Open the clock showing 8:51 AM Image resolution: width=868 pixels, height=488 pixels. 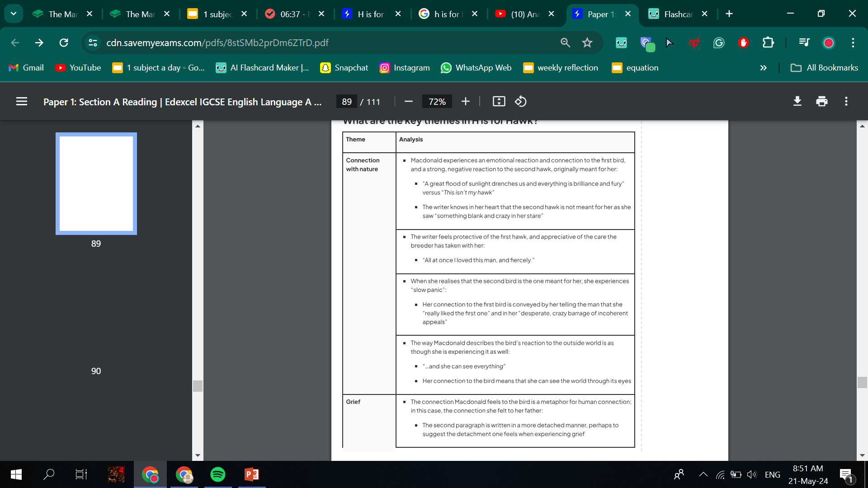coord(808,474)
